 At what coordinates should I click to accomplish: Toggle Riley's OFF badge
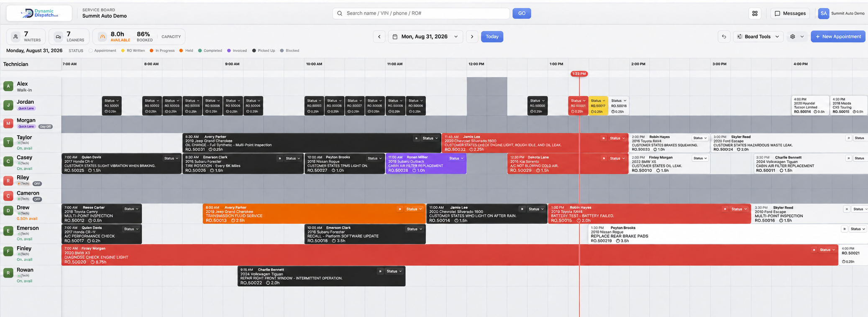[x=37, y=184]
